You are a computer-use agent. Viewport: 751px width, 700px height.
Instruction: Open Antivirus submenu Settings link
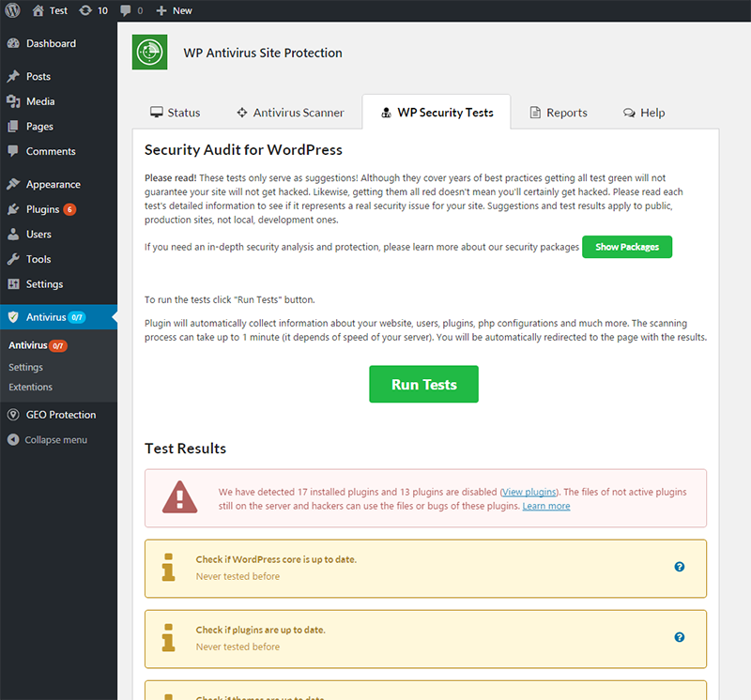point(26,367)
